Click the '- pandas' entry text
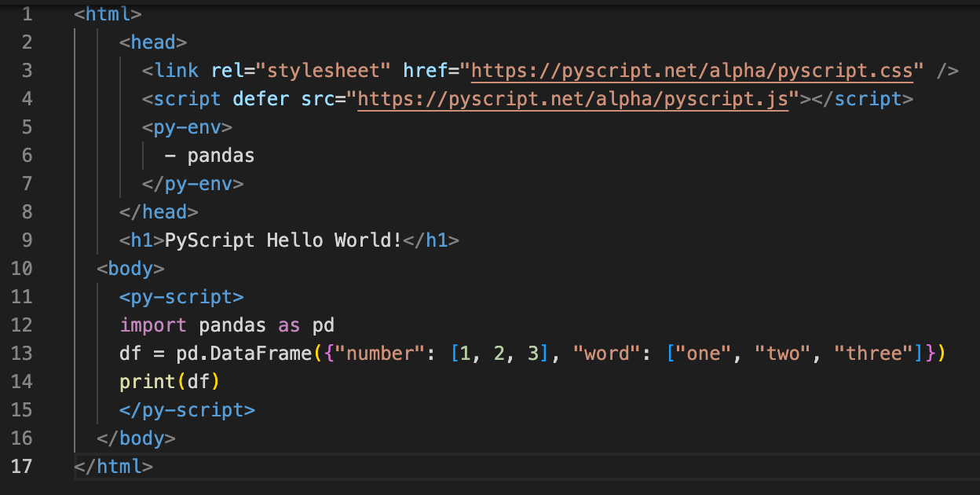Viewport: 980px width, 495px height. point(210,156)
